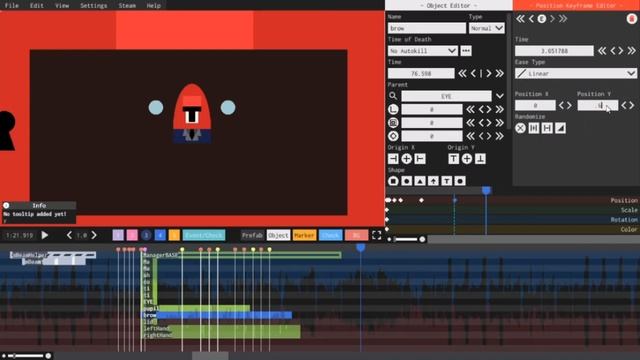The width and height of the screenshot is (640, 360).
Task: Select the arrow shape
Action: (x=433, y=181)
